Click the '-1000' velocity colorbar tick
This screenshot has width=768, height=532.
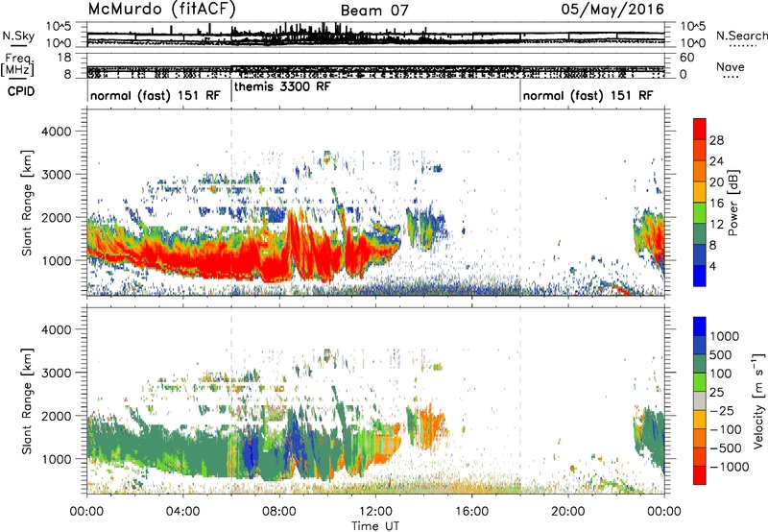(730, 467)
